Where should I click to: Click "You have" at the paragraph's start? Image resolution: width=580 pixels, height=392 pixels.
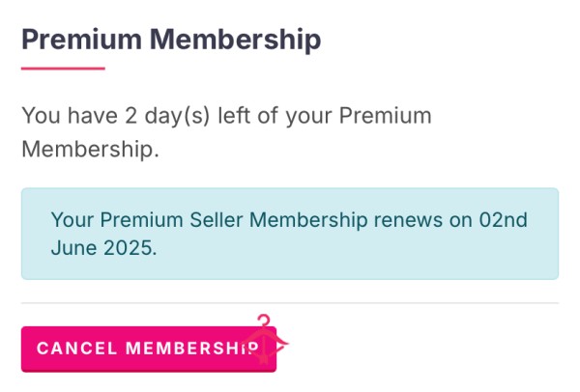click(x=70, y=116)
